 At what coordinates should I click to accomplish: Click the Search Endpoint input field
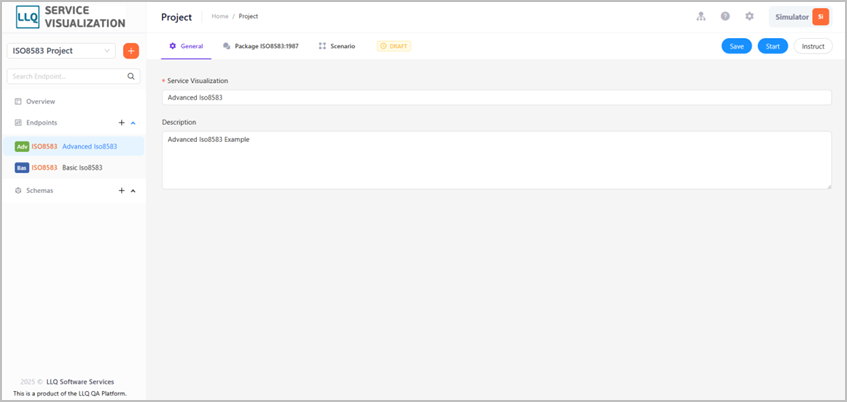tap(73, 76)
